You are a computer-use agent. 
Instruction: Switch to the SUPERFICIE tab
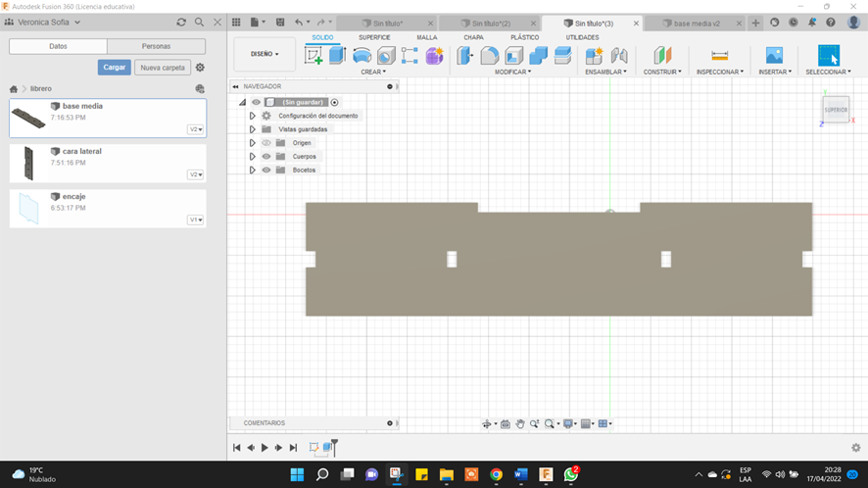tap(374, 37)
